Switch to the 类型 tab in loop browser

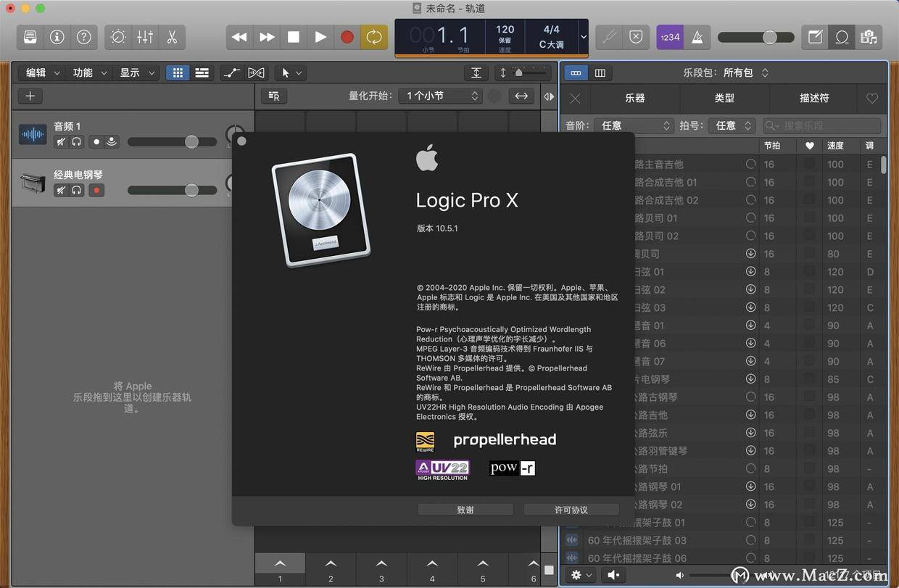[x=724, y=98]
